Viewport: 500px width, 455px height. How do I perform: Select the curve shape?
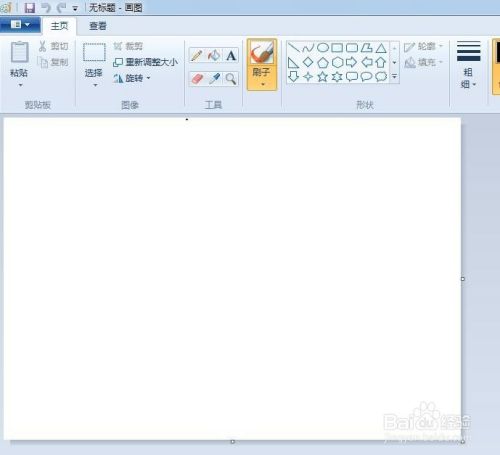[x=308, y=48]
